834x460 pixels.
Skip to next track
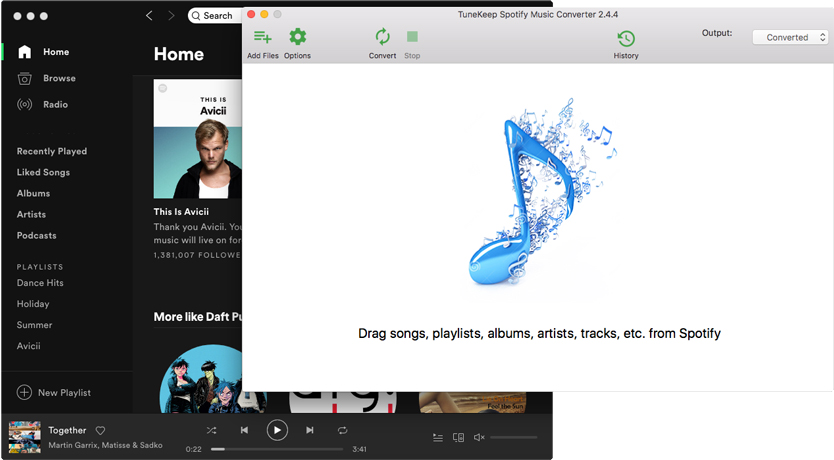pos(310,430)
